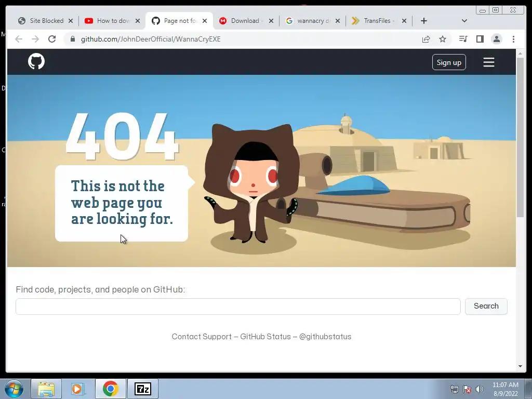Image resolution: width=532 pixels, height=399 pixels.
Task: Click the page vertical scrollbar thumb
Action: tap(520, 137)
